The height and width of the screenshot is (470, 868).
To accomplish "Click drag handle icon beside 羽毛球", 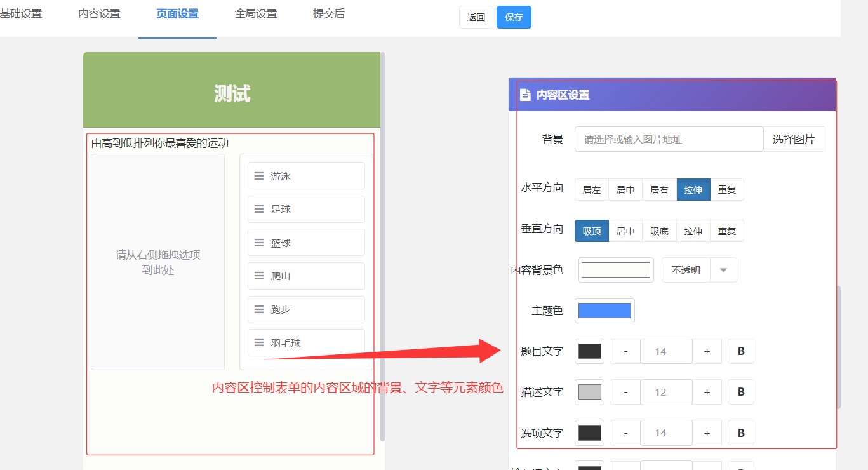I will click(259, 342).
